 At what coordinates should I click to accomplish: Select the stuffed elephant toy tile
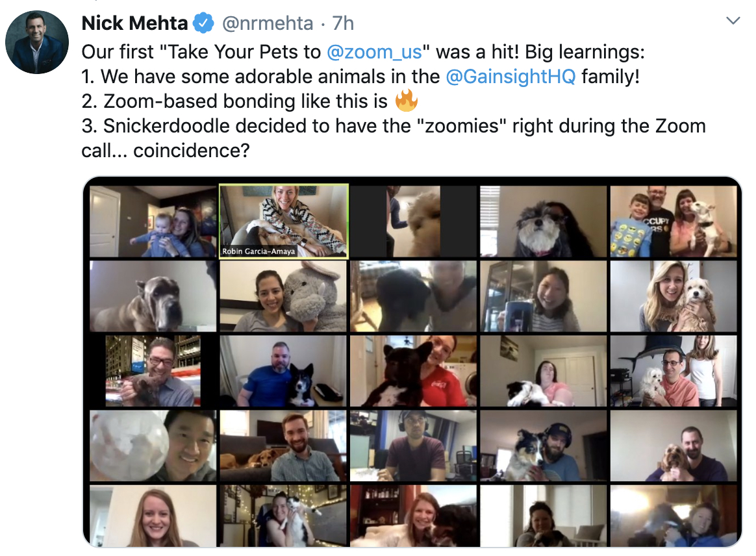(x=283, y=296)
